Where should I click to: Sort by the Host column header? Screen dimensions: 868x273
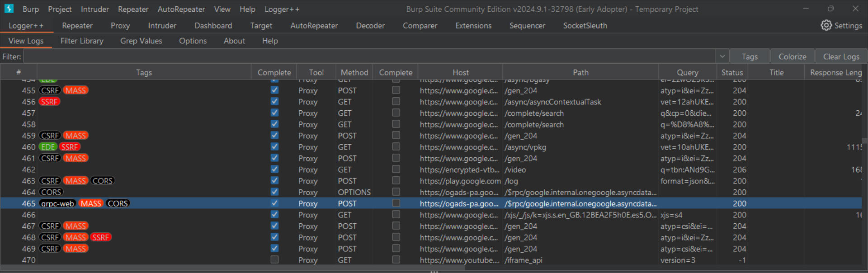click(x=460, y=72)
